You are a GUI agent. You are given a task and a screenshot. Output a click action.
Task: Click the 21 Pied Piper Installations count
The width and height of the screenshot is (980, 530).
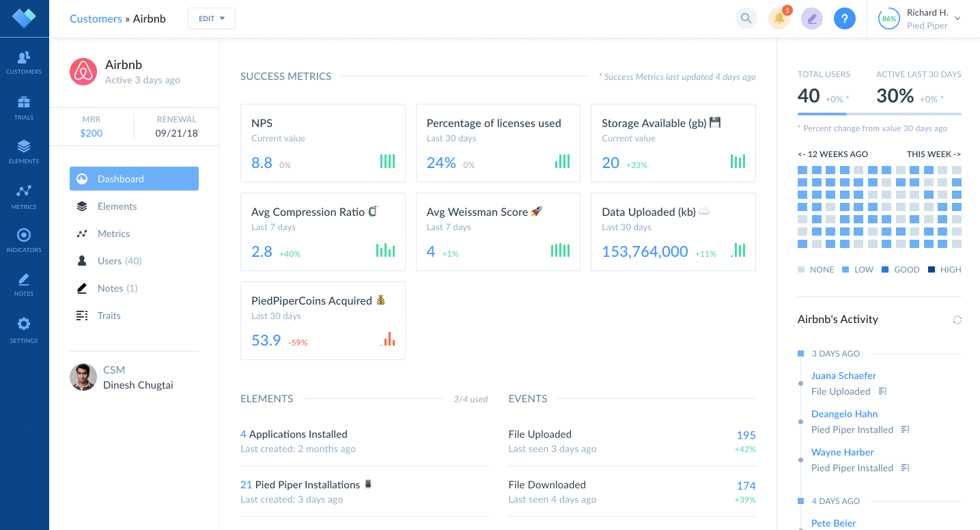coord(247,485)
